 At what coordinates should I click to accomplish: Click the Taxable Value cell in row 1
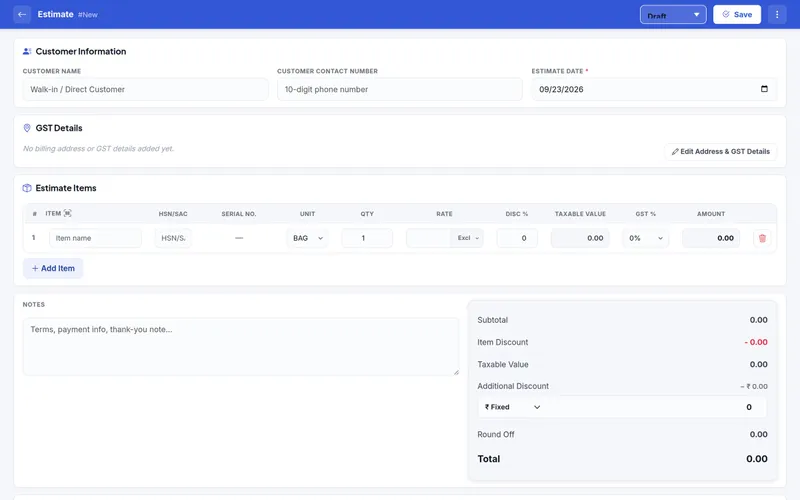click(580, 238)
